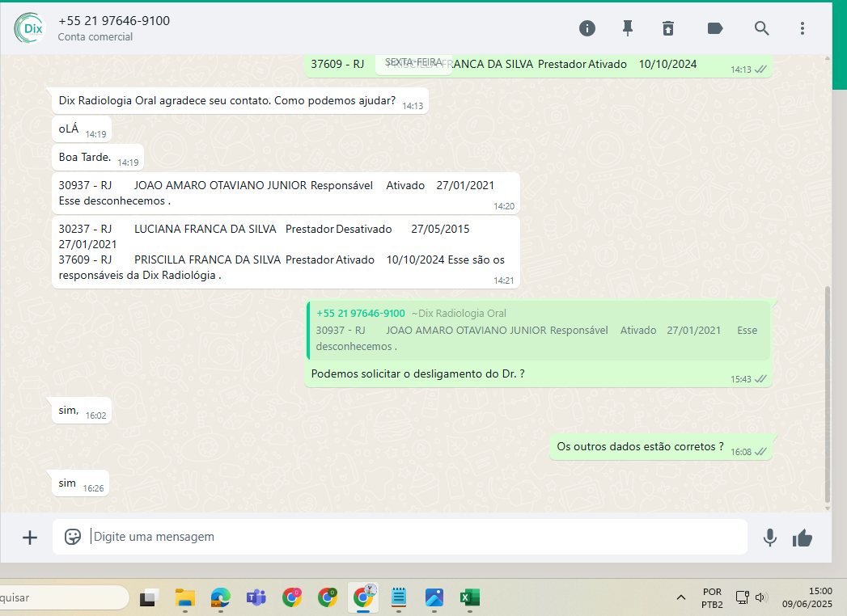Viewport: 847px width, 616px height.
Task: Click the Dix contact profile picture
Action: (x=30, y=28)
